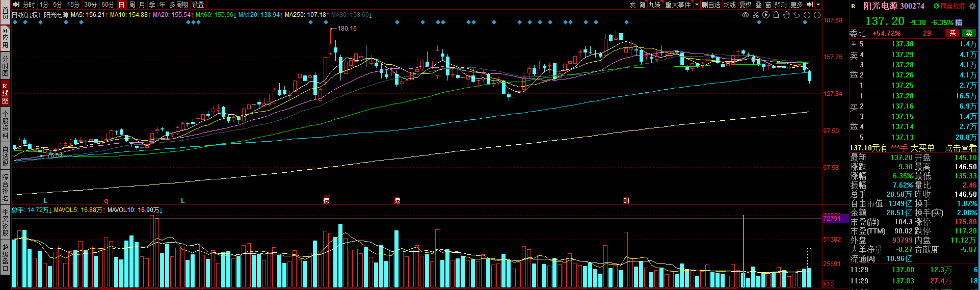
Task: Click the 窗 window button
Action: [768, 5]
